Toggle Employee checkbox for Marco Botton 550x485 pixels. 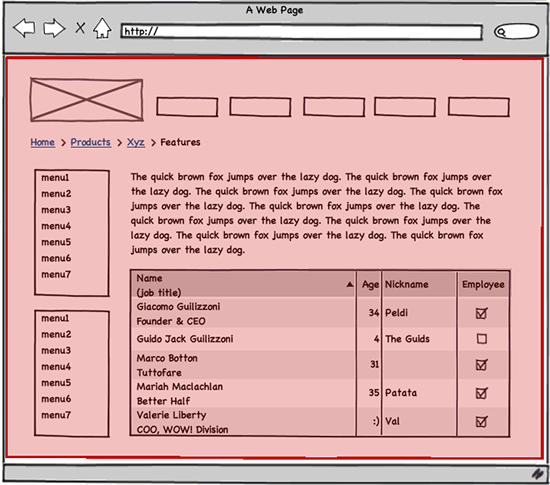point(482,365)
